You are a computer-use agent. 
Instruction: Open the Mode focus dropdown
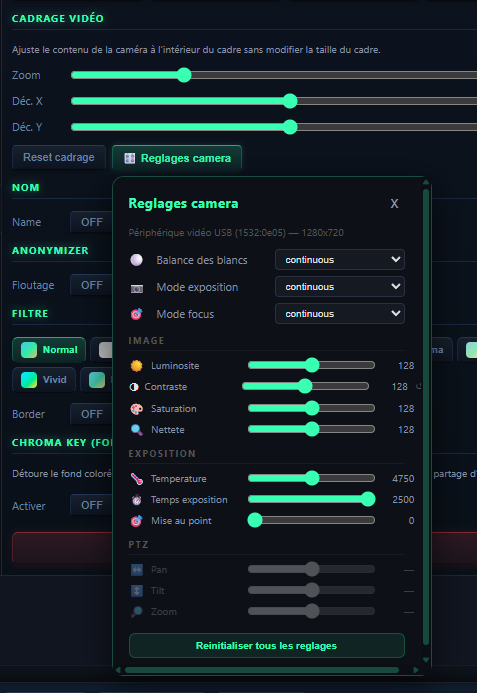pos(340,314)
